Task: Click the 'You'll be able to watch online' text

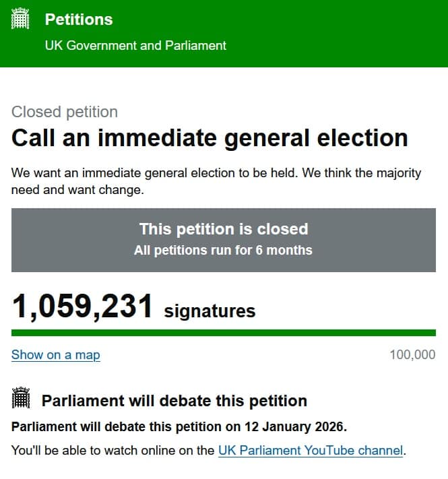Action: point(113,450)
